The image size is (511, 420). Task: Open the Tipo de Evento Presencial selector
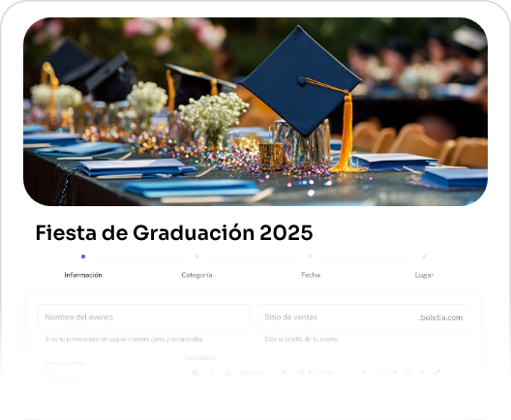coord(107,372)
